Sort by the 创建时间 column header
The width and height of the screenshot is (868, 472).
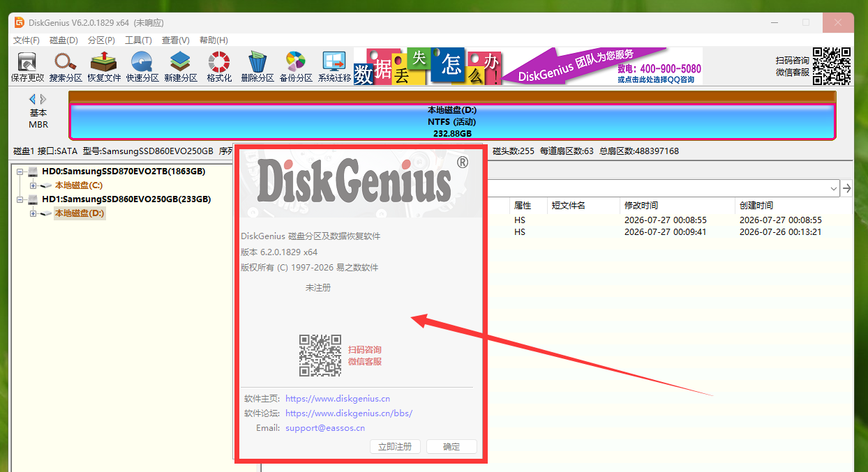(x=756, y=206)
